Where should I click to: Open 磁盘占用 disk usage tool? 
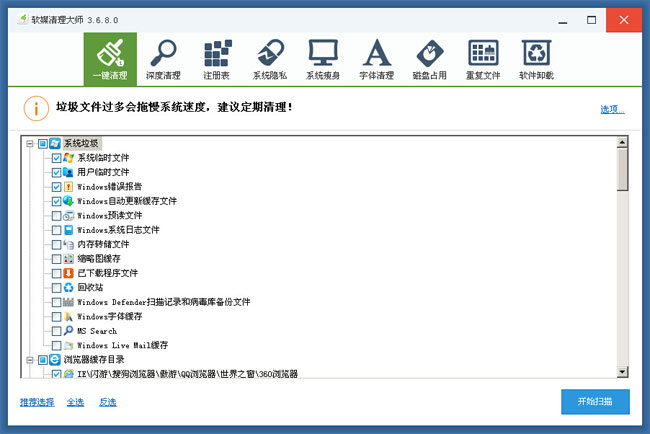click(429, 59)
